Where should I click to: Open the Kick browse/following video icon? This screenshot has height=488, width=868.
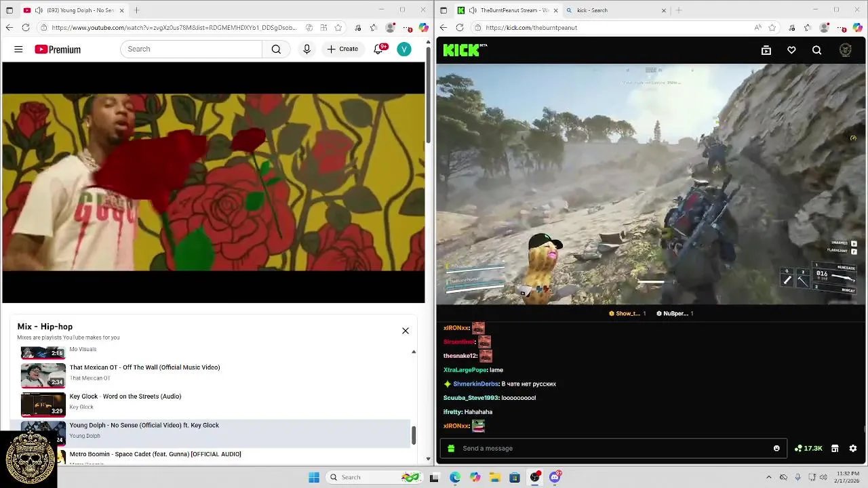pos(766,50)
